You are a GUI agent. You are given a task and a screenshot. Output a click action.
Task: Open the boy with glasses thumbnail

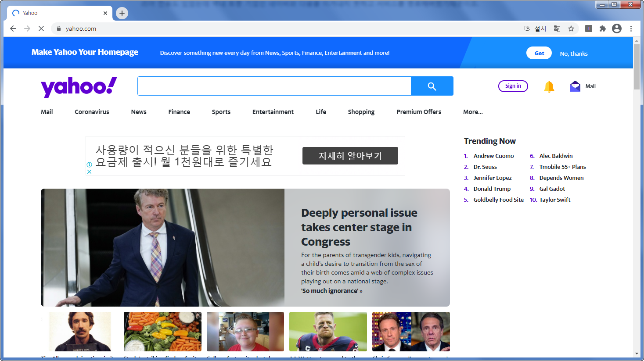[245, 332]
